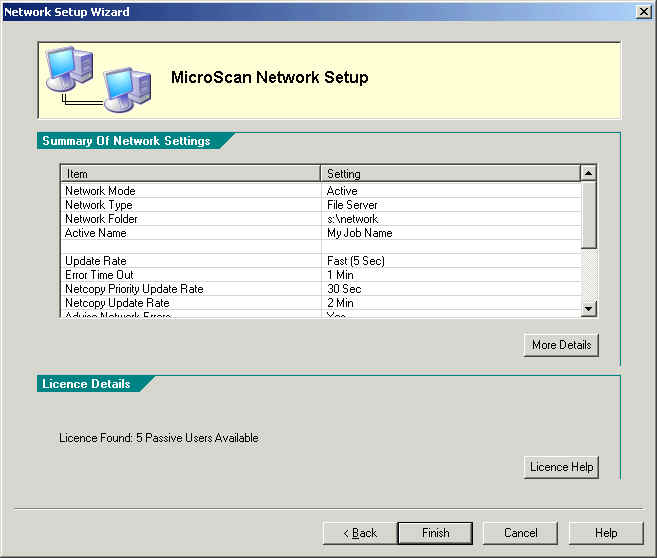Close the Network Setup Wizard window
Viewport: 657px width, 558px height.
click(644, 11)
